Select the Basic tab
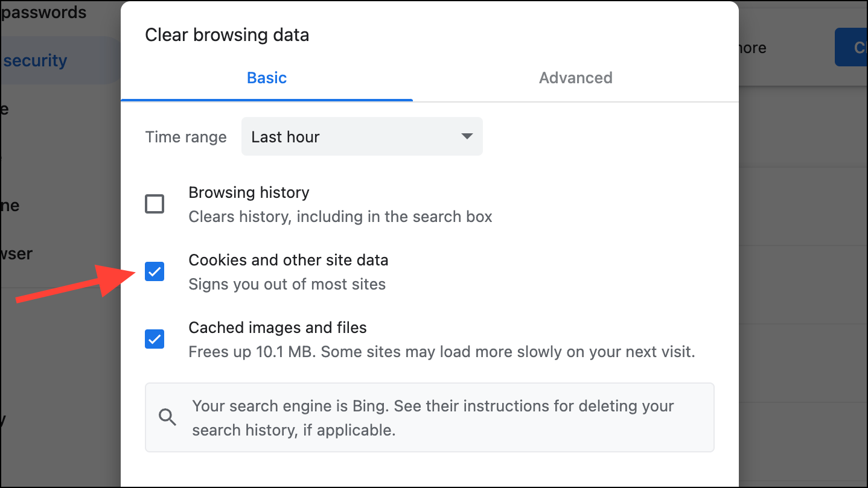This screenshot has height=488, width=868. (x=267, y=78)
